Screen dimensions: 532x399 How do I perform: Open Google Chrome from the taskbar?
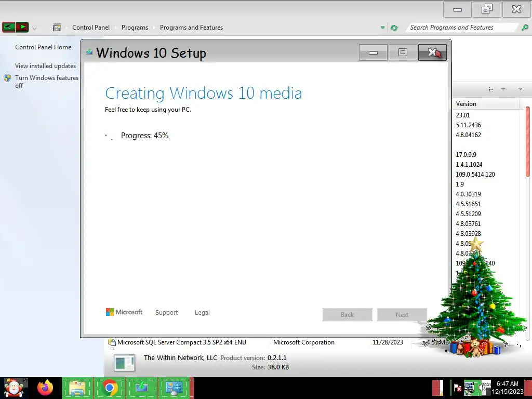(x=109, y=388)
